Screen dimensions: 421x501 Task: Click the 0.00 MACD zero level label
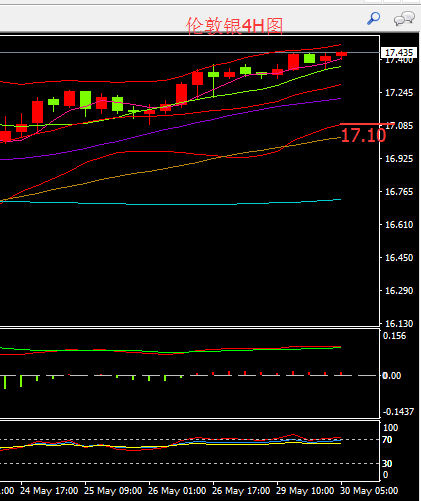click(x=392, y=376)
